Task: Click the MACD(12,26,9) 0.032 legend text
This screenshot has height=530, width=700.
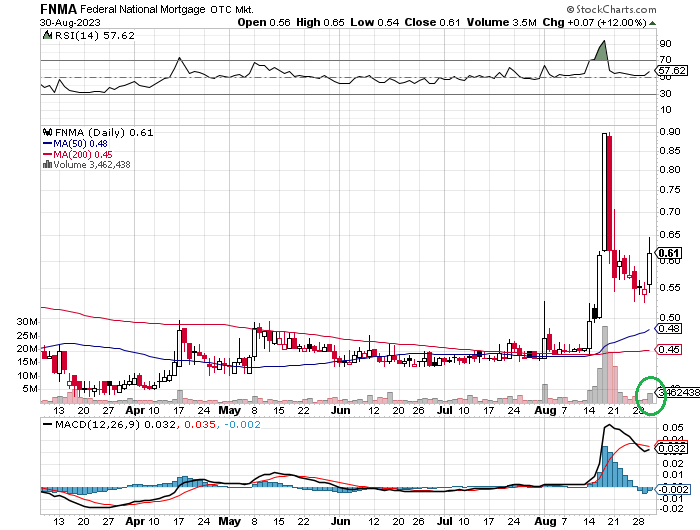Action: point(115,424)
